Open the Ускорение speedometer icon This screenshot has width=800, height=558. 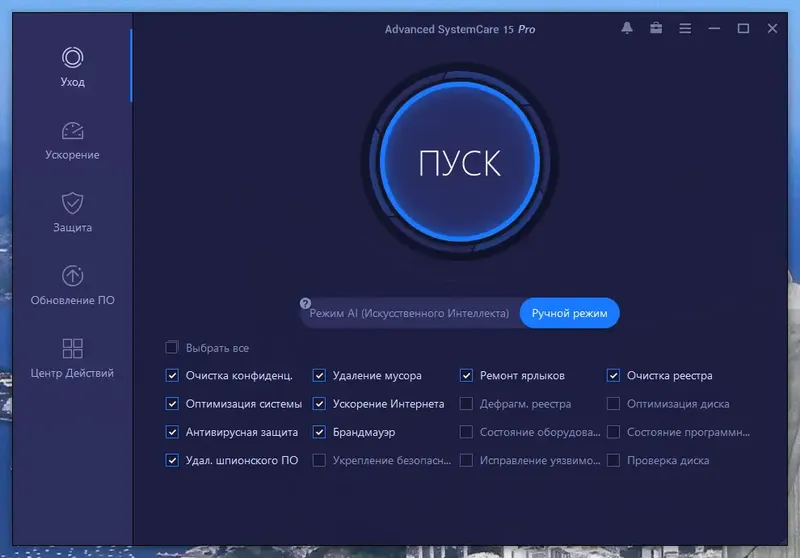pyautogui.click(x=72, y=131)
